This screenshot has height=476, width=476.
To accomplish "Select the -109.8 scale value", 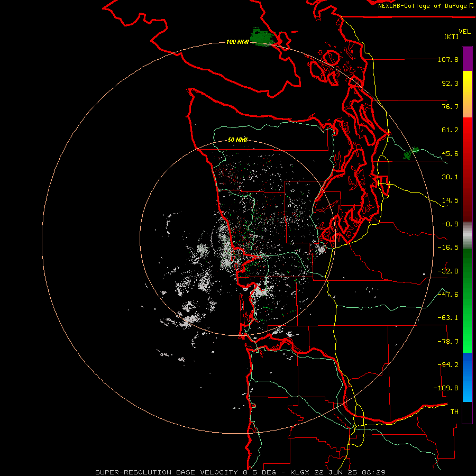I will click(x=446, y=388).
